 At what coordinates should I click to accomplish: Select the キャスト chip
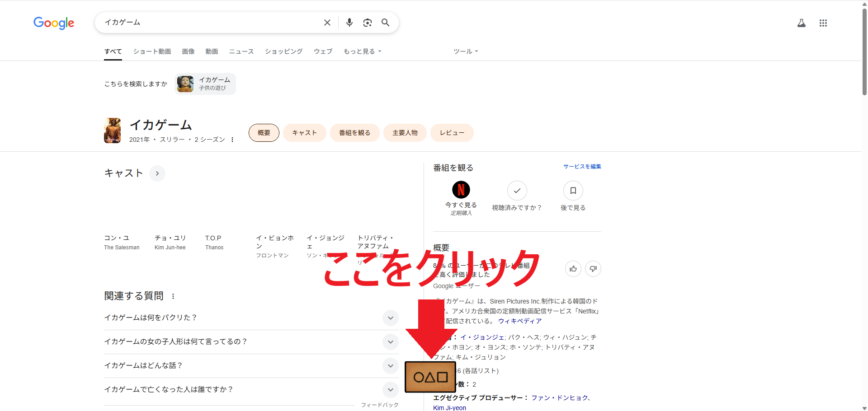pos(305,133)
